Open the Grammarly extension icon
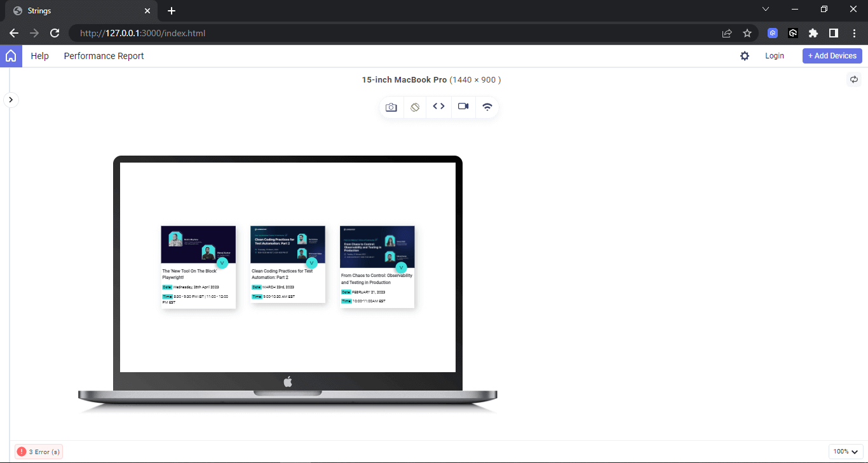 point(772,32)
